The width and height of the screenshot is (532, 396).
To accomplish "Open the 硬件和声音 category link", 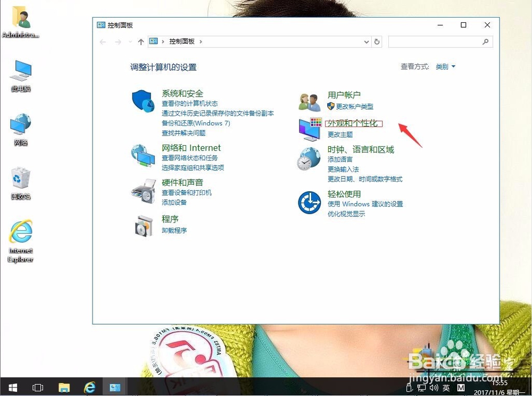I will click(x=182, y=182).
